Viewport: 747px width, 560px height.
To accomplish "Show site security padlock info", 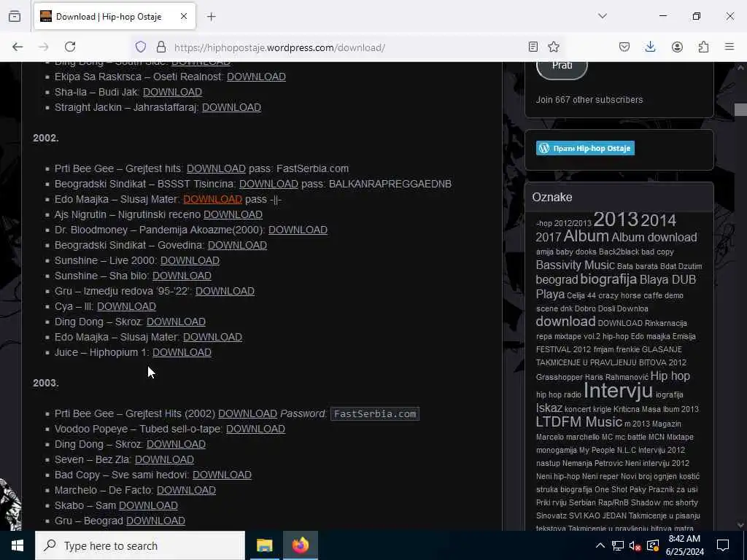I will 161,47.
